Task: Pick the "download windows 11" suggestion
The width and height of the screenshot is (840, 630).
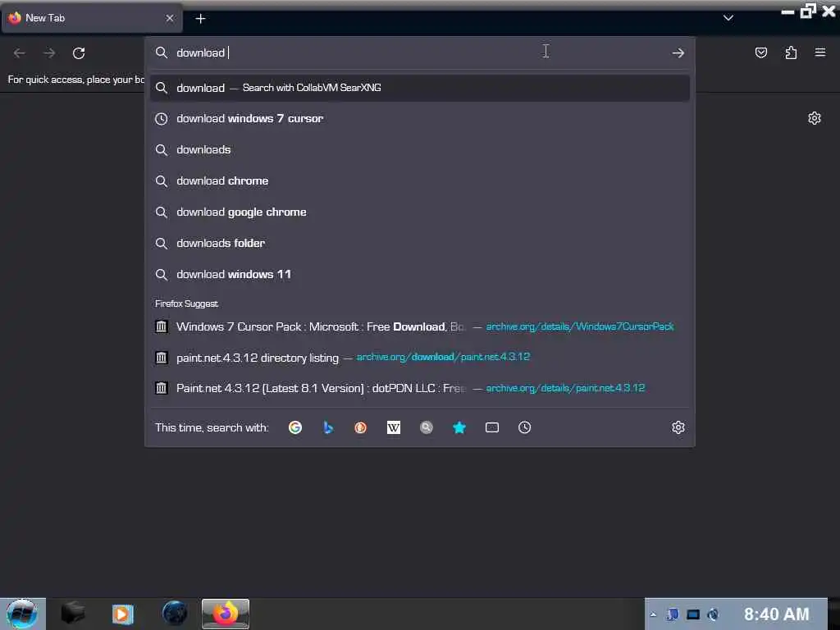Action: click(419, 274)
